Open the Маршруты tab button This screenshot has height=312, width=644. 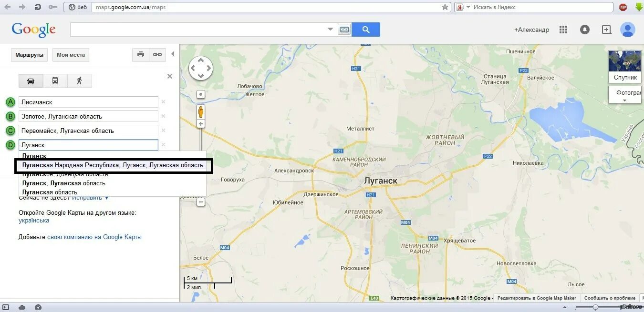pyautogui.click(x=29, y=55)
